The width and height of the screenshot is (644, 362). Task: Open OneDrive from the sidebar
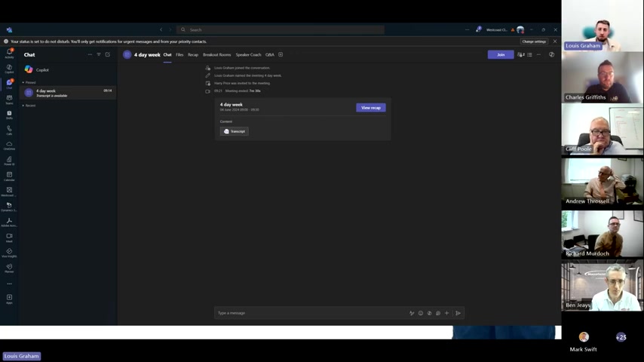point(9,146)
